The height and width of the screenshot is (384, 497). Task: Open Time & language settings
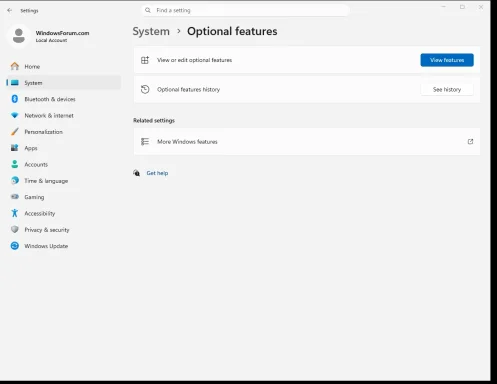coord(63,180)
